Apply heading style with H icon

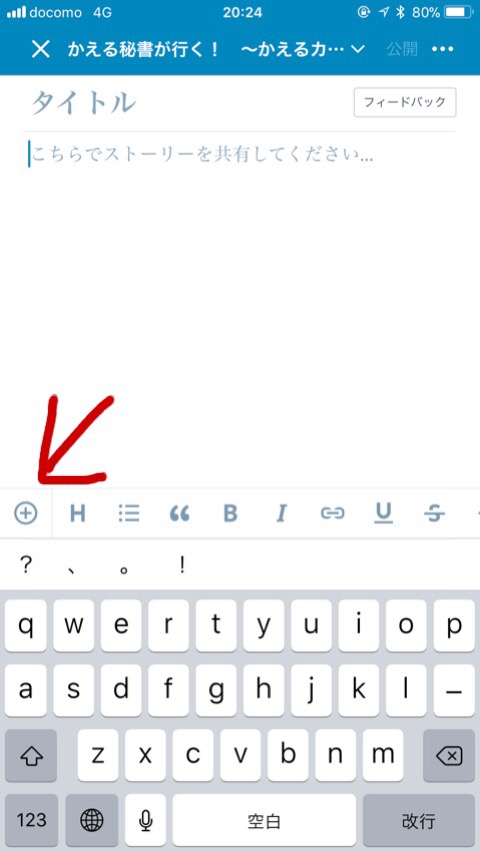click(78, 513)
